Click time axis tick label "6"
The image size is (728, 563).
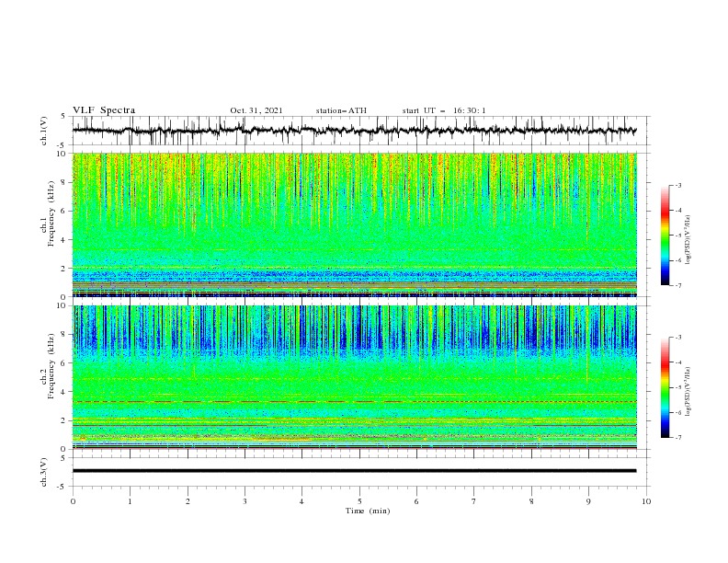pos(416,501)
